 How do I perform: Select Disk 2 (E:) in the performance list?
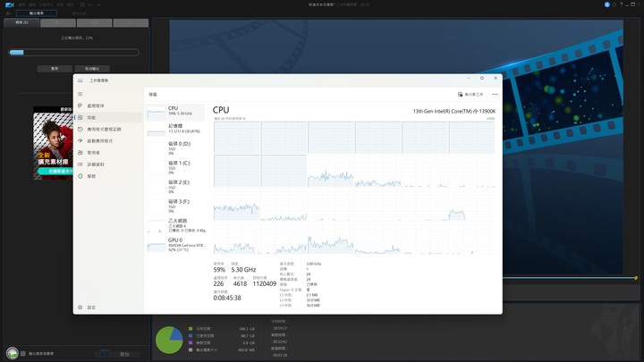click(175, 187)
